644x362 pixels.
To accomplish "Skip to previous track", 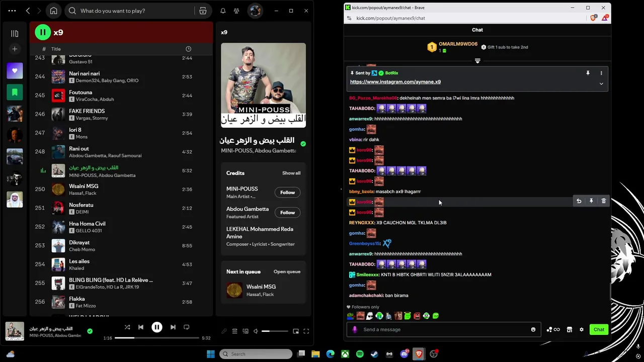I will click(141, 327).
